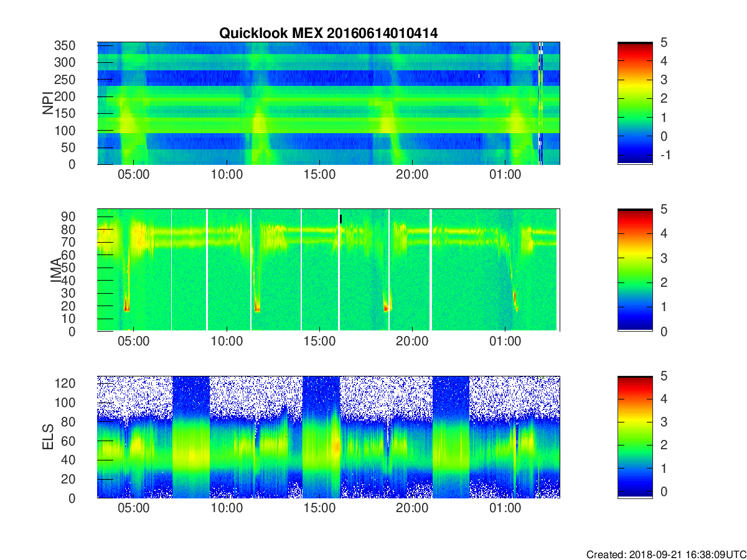747x560 pixels.
Task: Click inside the ELS spectrogram panel
Action: coord(329,437)
